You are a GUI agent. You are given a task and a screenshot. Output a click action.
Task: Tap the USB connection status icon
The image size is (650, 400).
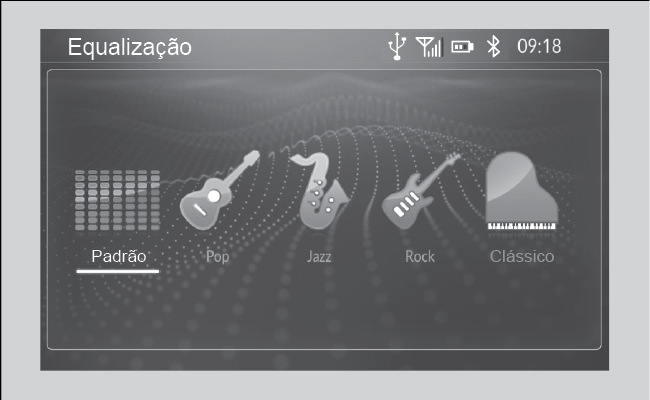[x=397, y=46]
